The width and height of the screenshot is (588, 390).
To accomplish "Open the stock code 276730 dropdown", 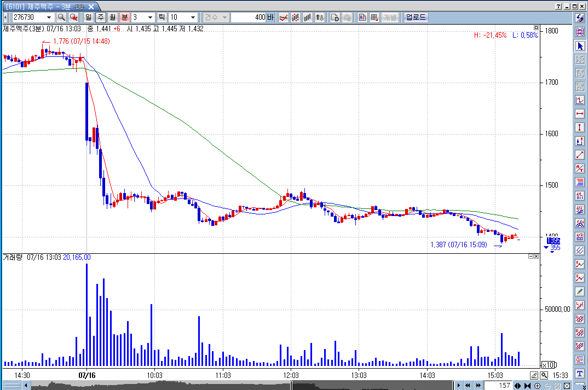I will [49, 17].
